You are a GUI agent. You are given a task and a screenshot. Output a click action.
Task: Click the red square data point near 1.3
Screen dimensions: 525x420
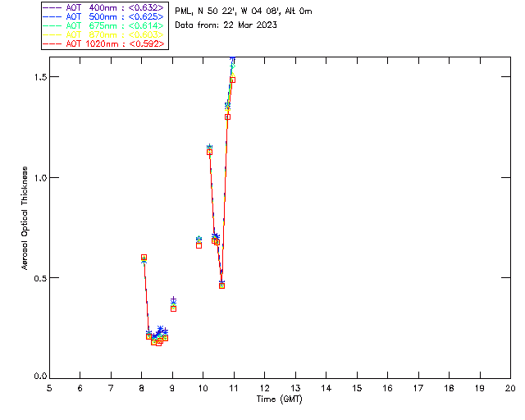228,116
